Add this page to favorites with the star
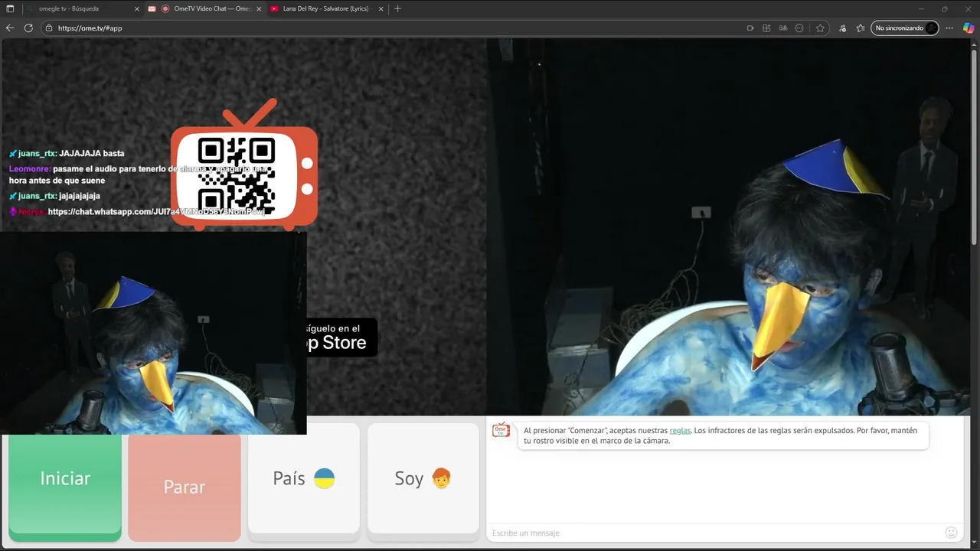The image size is (980, 551). pos(820,28)
